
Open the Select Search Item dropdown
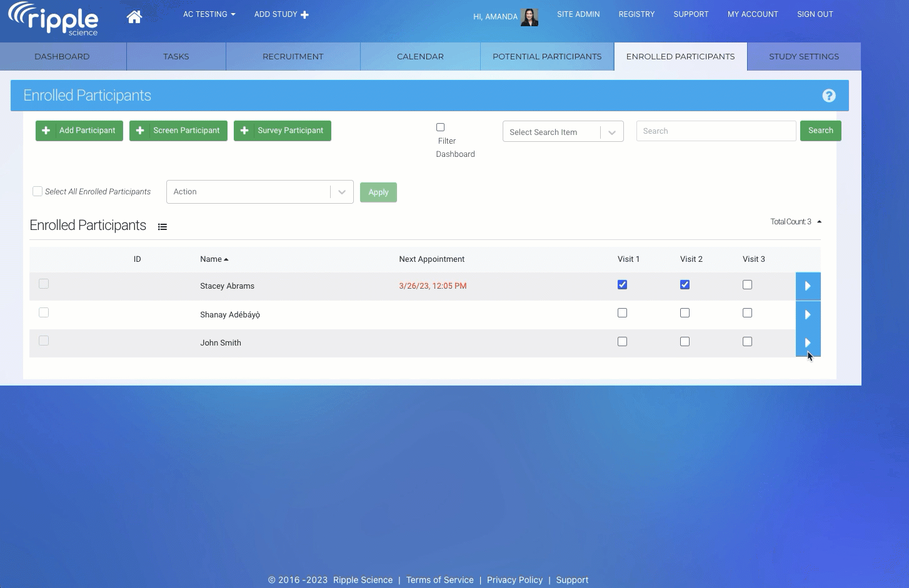tap(563, 132)
